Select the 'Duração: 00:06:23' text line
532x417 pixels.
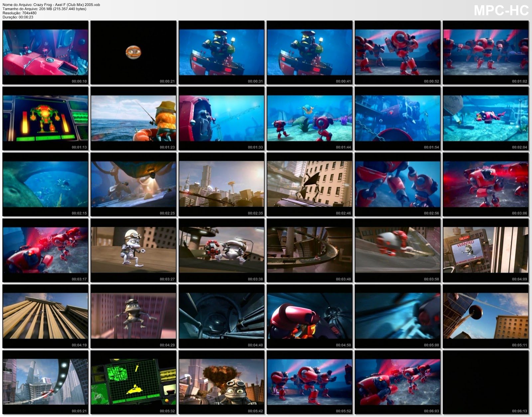point(18,17)
